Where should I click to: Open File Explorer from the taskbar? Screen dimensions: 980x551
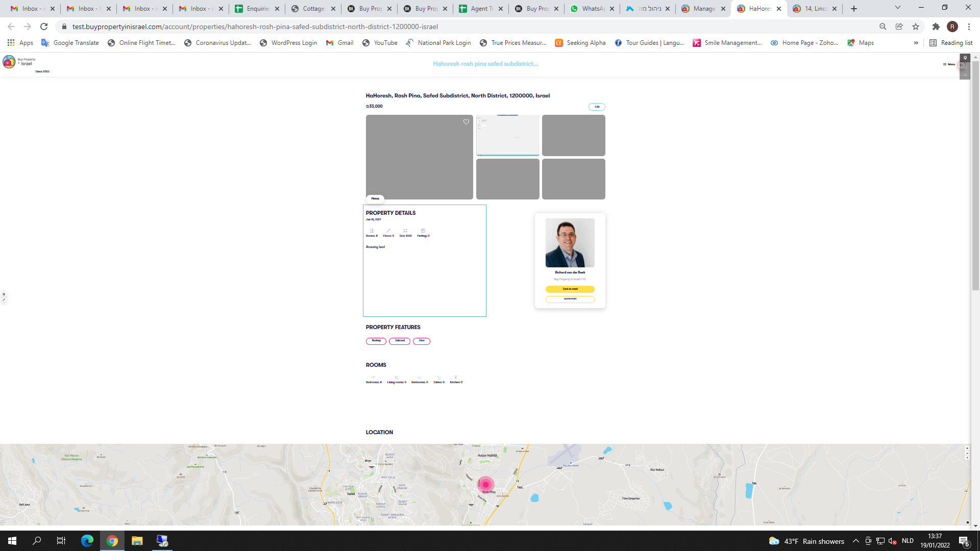137,541
